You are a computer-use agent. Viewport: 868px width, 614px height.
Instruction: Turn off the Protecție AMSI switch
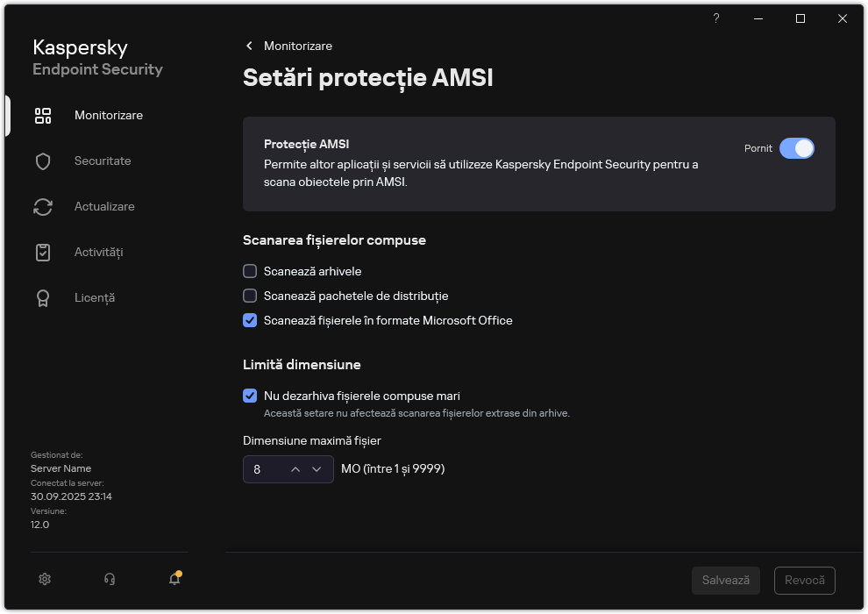point(797,148)
